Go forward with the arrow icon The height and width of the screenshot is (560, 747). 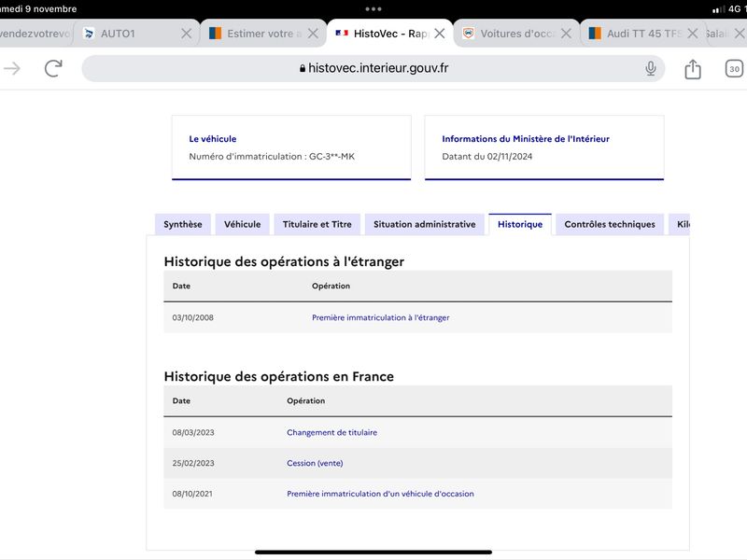point(12,68)
